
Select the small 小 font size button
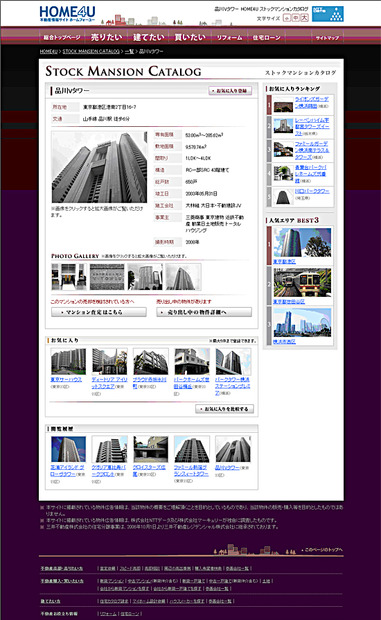point(287,18)
